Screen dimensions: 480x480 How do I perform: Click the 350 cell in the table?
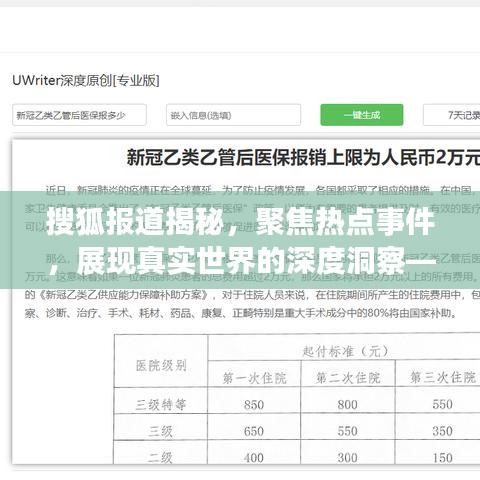tap(442, 431)
